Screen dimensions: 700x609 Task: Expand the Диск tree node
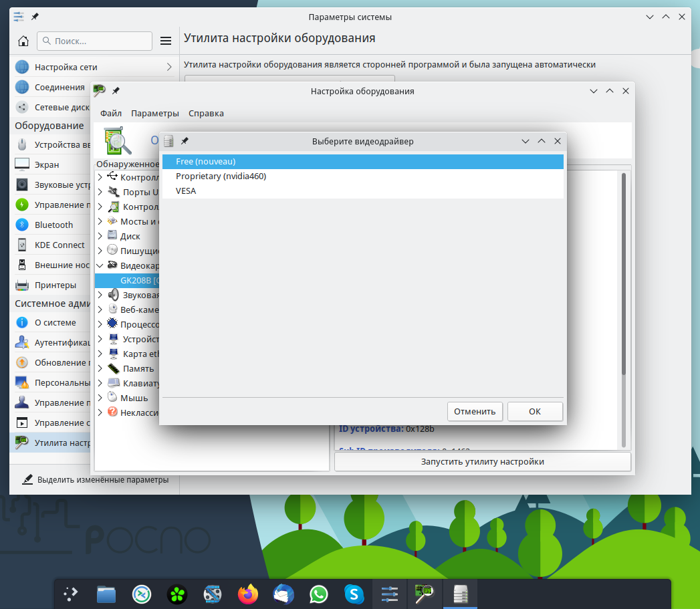click(100, 236)
